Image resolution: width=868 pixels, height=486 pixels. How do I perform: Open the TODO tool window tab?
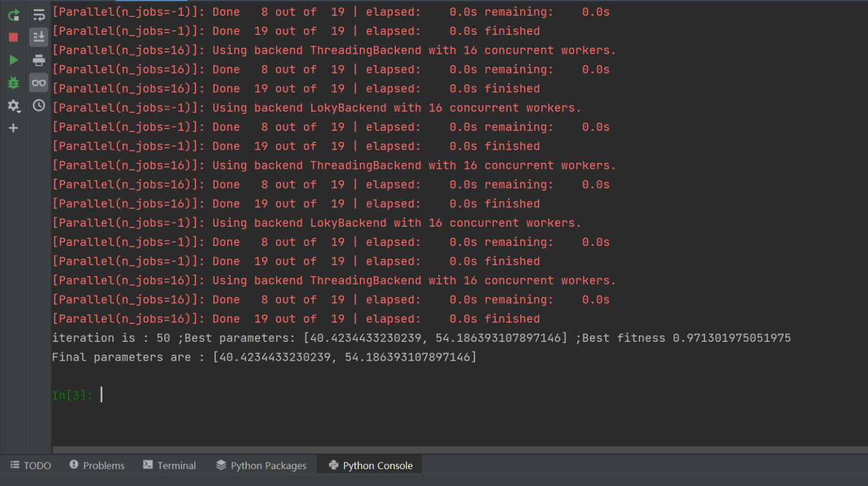point(31,465)
